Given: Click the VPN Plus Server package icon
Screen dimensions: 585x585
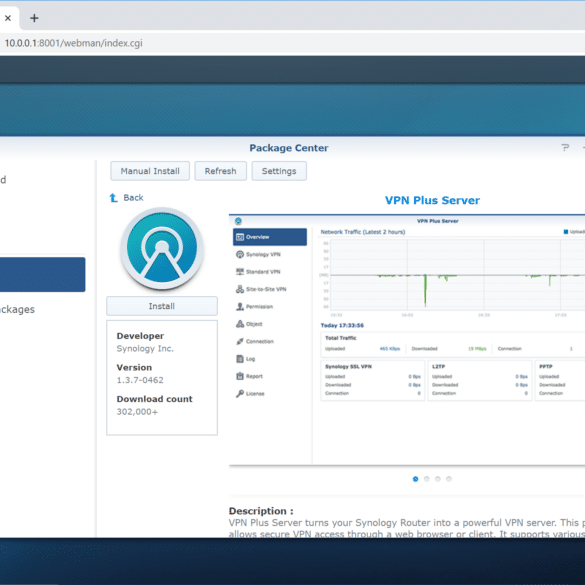Looking at the screenshot, I should [x=162, y=248].
